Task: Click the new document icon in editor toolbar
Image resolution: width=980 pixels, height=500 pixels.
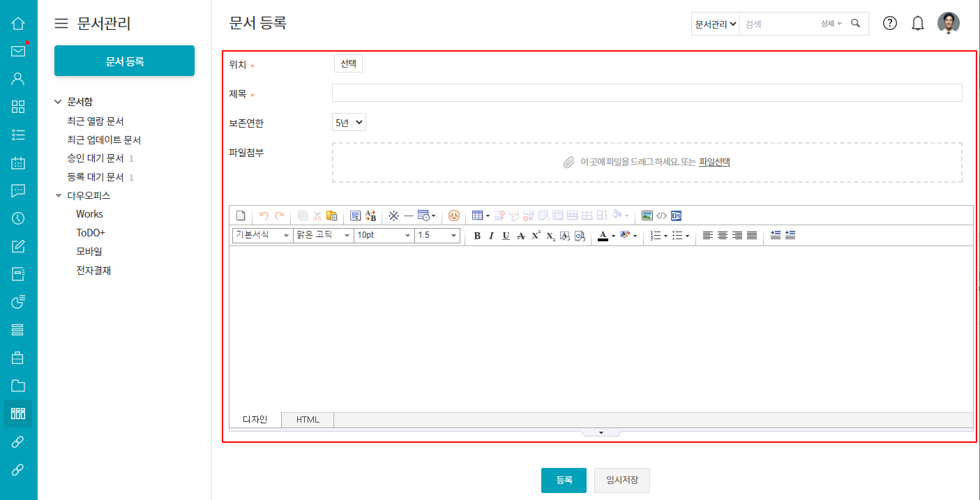Action: point(240,215)
